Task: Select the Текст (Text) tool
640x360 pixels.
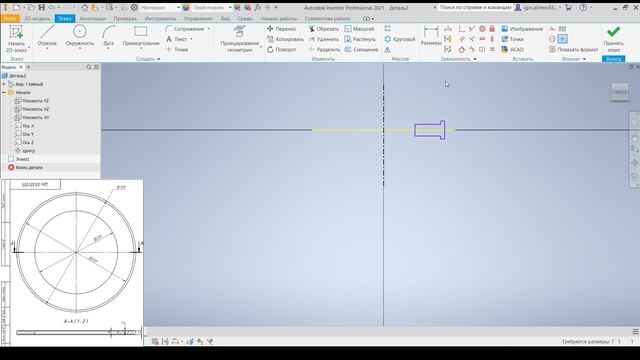Action: 177,39
